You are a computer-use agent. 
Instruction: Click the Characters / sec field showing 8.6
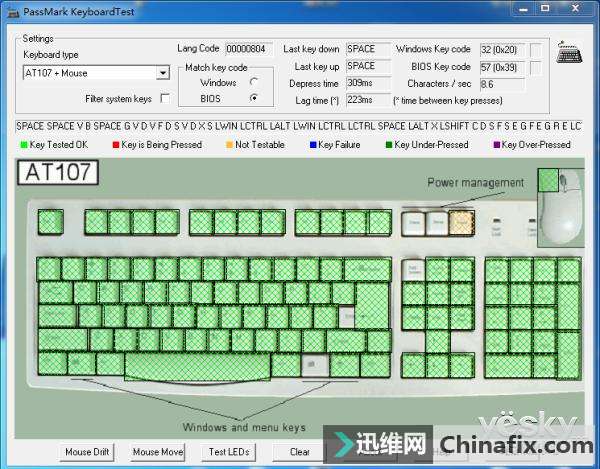502,84
